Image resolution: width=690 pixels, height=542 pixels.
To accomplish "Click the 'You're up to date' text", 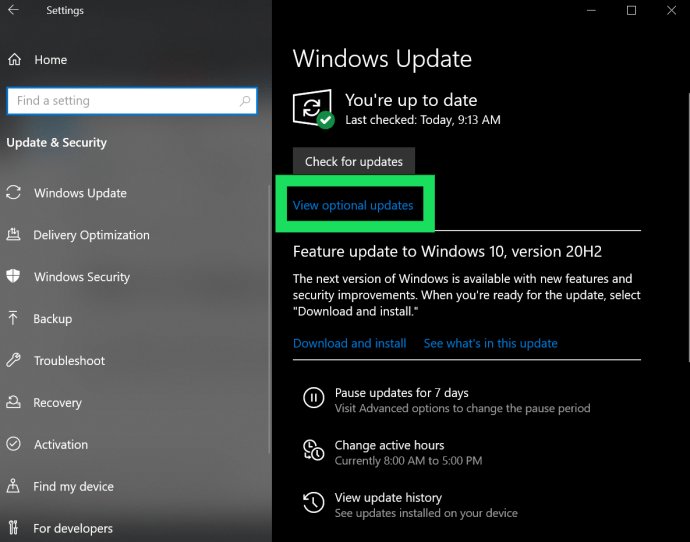I will pyautogui.click(x=411, y=100).
